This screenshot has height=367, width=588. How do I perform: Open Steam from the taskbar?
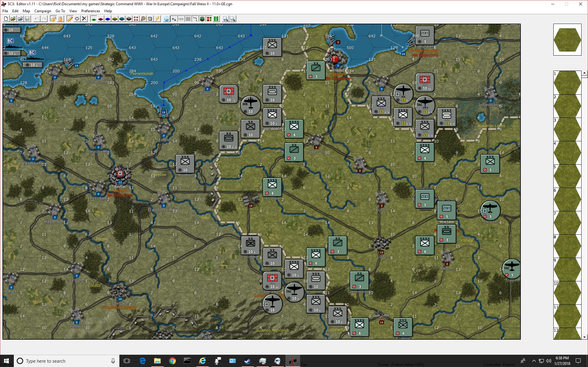(x=247, y=361)
